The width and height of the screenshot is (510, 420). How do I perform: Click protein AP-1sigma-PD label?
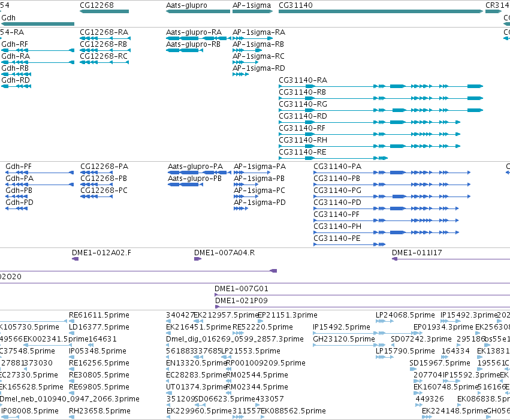pyautogui.click(x=260, y=203)
